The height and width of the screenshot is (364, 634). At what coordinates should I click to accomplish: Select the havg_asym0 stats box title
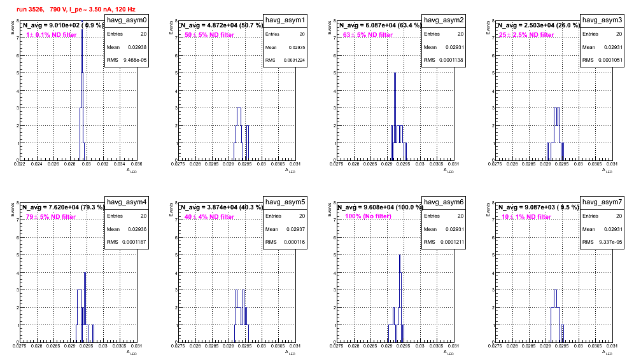127,20
